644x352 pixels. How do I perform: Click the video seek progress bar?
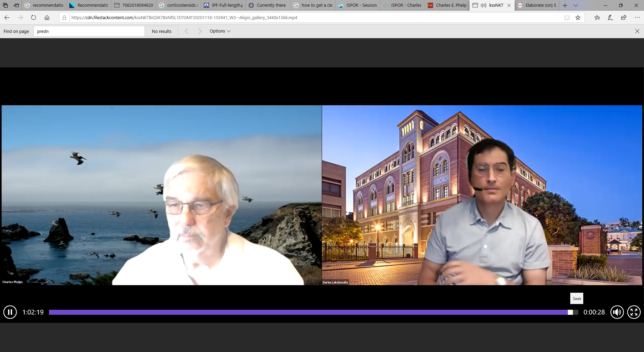pyautogui.click(x=309, y=312)
